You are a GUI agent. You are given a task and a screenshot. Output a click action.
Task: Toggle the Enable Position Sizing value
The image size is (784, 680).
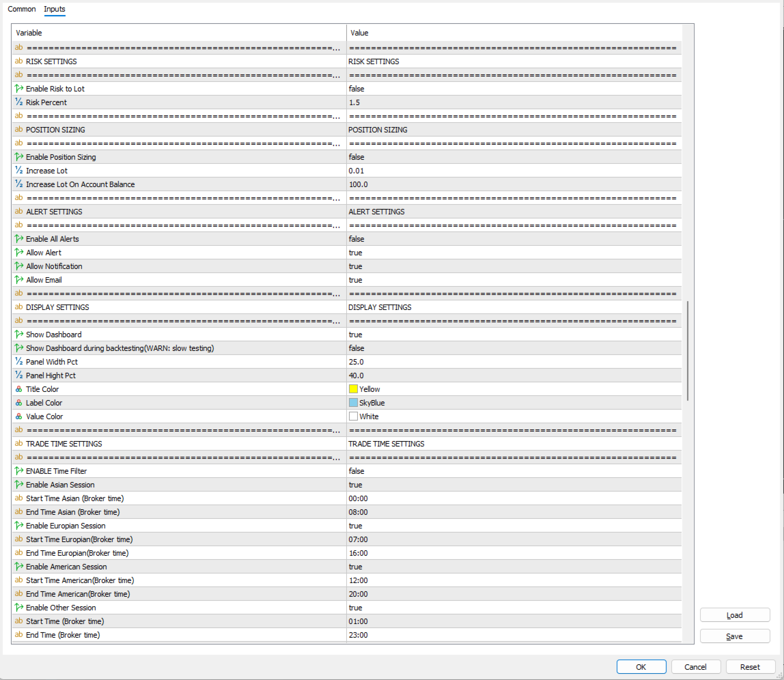(x=514, y=157)
